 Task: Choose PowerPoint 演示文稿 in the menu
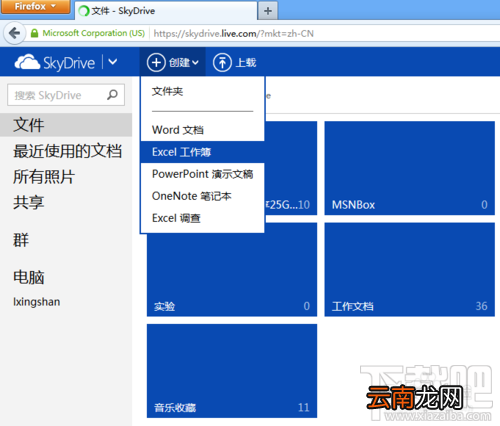pos(203,174)
